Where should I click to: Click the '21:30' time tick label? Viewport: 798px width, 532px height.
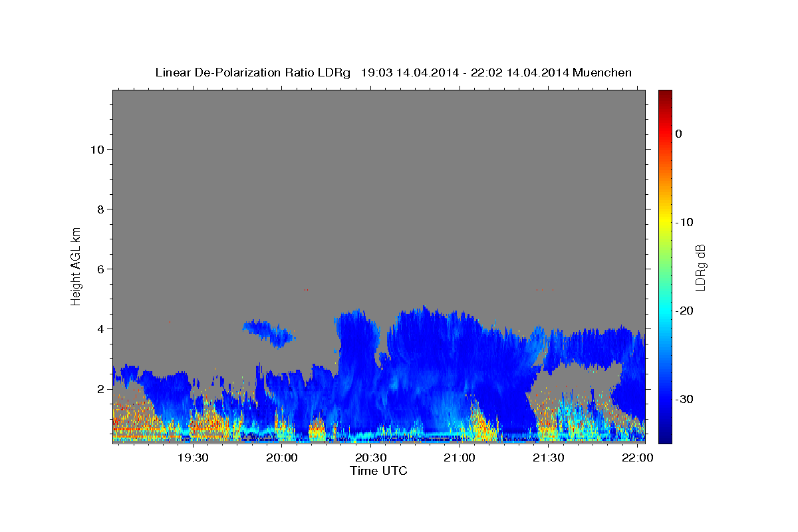point(549,458)
